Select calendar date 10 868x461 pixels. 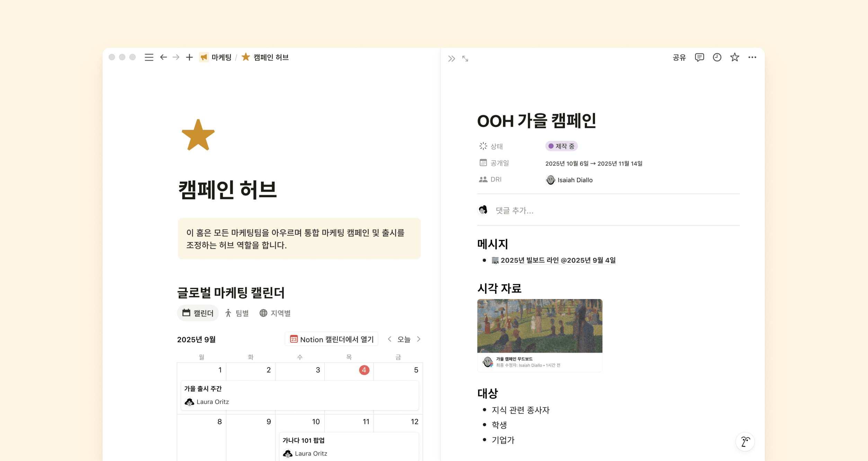(316, 422)
